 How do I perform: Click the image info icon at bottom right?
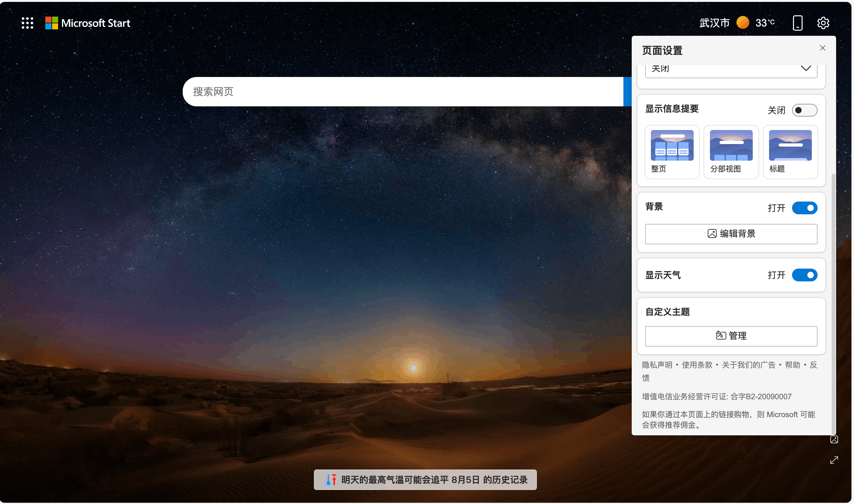pyautogui.click(x=834, y=439)
